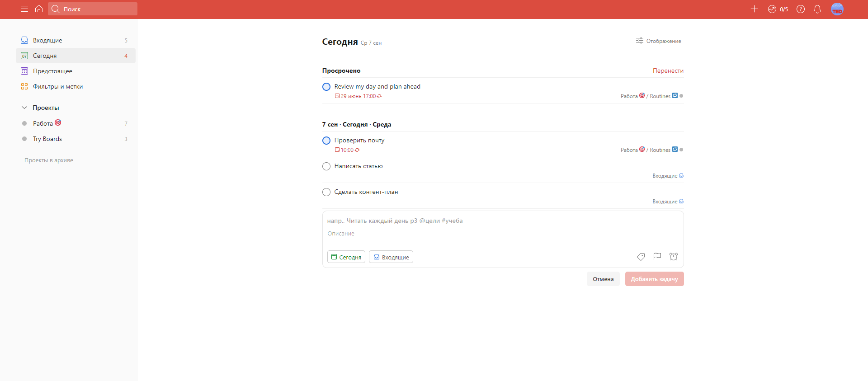Viewport: 868px width, 381px height.
Task: Open Работа / Routines link on Review my day task
Action: click(651, 96)
